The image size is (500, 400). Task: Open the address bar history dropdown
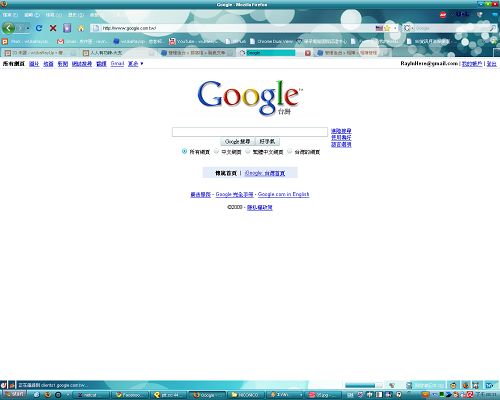coord(395,28)
